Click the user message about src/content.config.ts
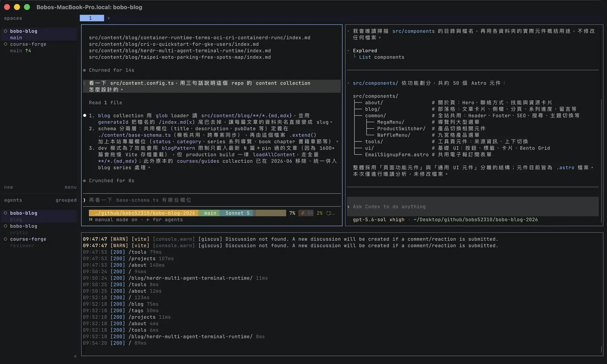 [x=212, y=86]
